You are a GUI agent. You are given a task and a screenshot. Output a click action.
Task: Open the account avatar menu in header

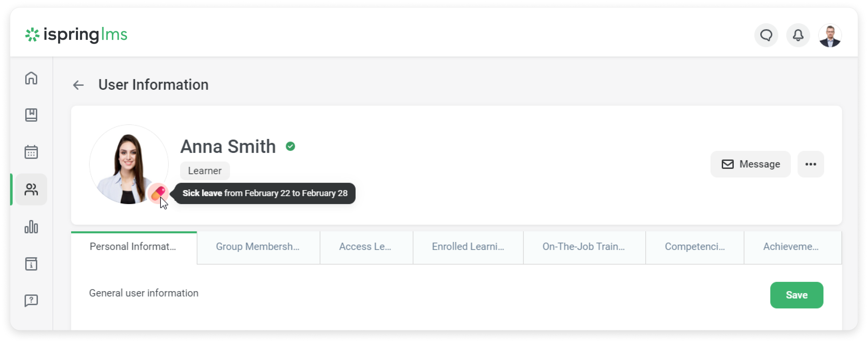(830, 35)
